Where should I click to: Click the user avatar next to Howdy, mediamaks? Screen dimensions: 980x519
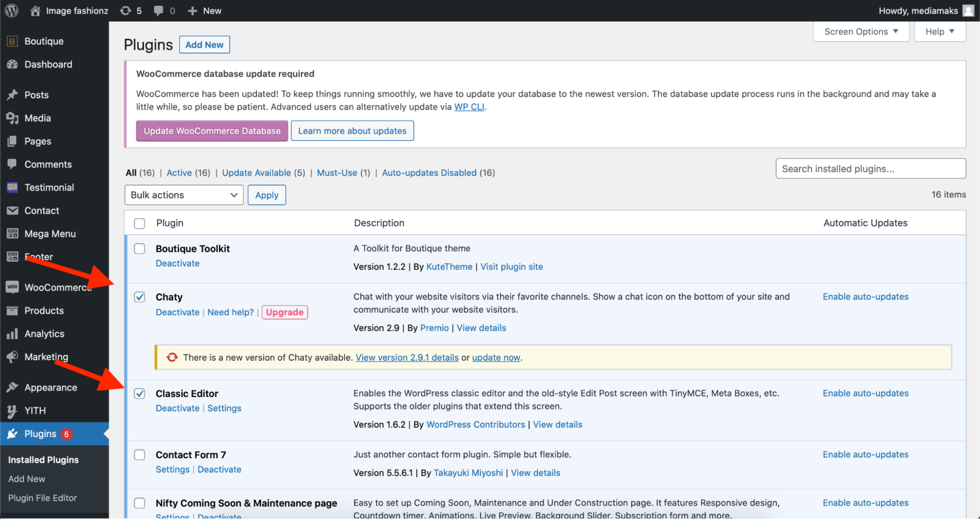pyautogui.click(x=968, y=10)
